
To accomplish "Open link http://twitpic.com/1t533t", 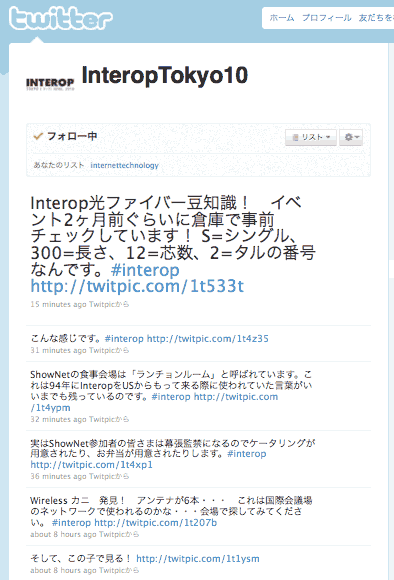I will (137, 286).
